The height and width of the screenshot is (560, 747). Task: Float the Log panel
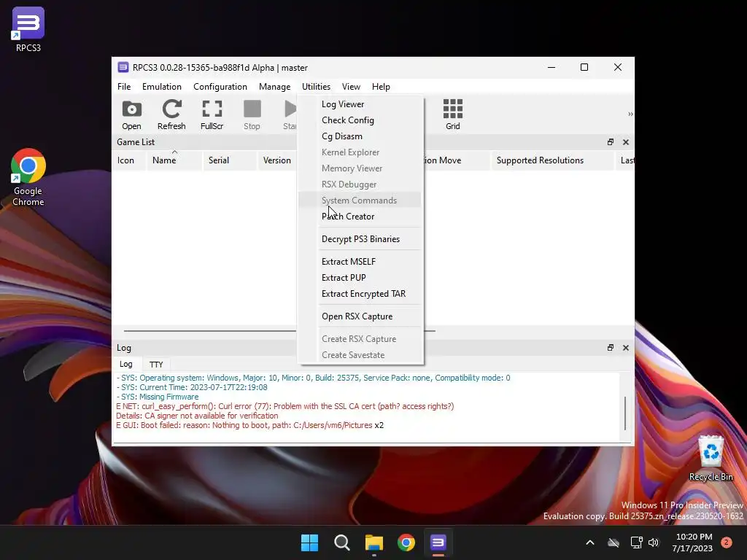611,348
